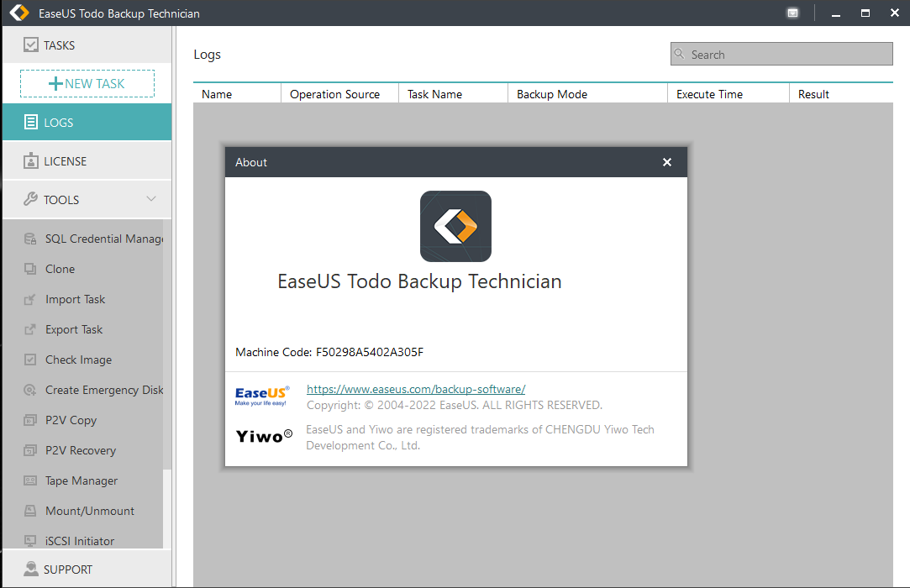
Task: Click the Mount/Unmount icon
Action: click(x=30, y=510)
